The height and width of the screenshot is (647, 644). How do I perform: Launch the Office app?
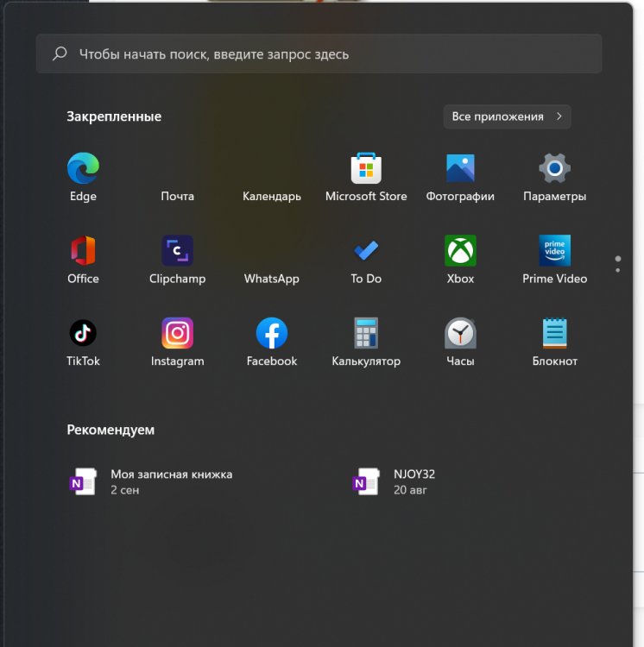pyautogui.click(x=83, y=259)
